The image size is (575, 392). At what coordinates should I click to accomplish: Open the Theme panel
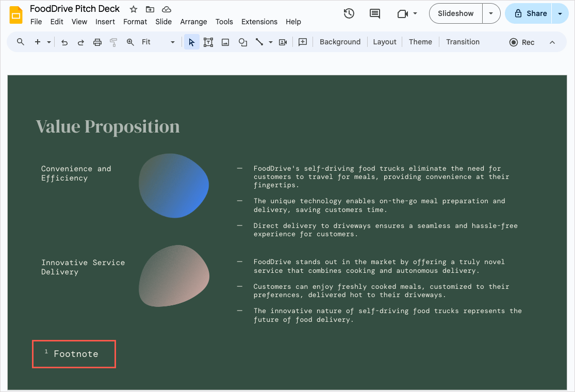click(x=420, y=42)
